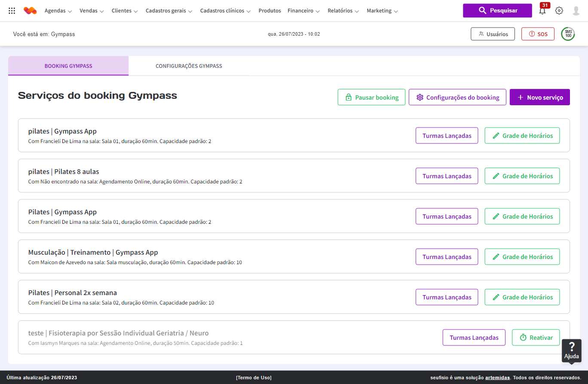
Task: Open Grade de Horários for Personal 2x semana
Action: tap(522, 297)
